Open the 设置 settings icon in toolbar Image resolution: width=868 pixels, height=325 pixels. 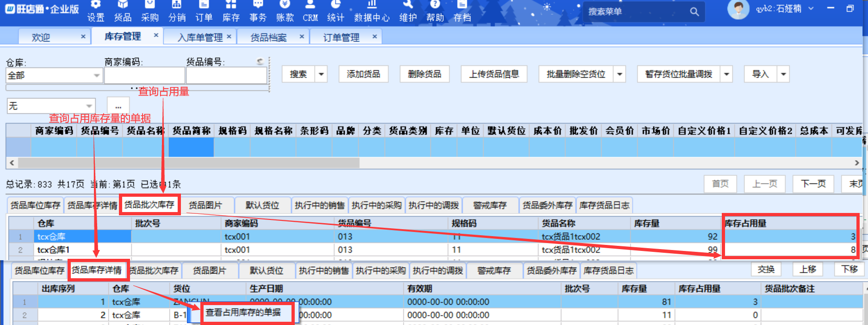pos(96,11)
